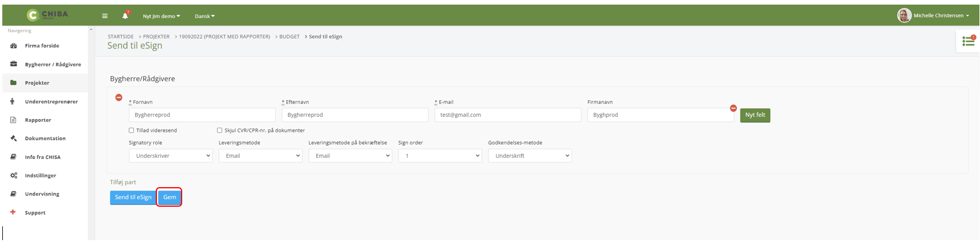Click the Michelle Christensen profile avatar
Screen dimensions: 980x243
click(904, 16)
